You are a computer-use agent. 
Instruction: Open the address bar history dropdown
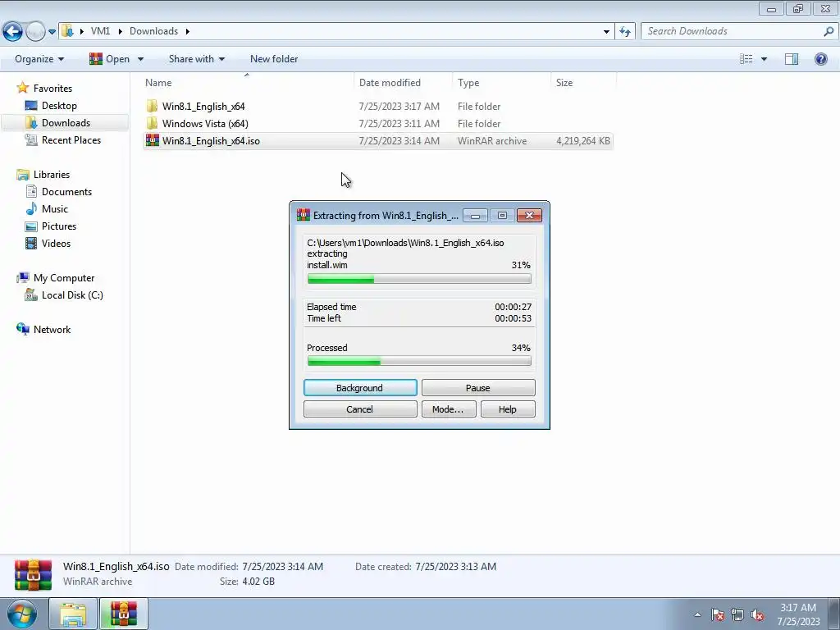pos(606,32)
